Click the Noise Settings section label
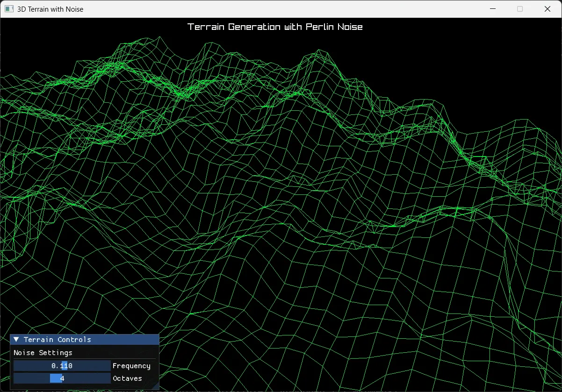Viewport: 562px width, 392px height. pyautogui.click(x=43, y=353)
